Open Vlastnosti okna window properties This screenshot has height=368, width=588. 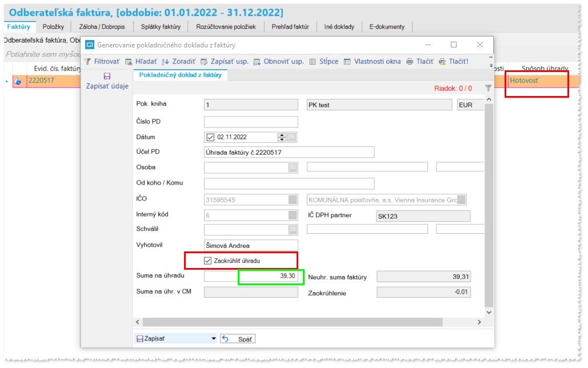[347, 62]
